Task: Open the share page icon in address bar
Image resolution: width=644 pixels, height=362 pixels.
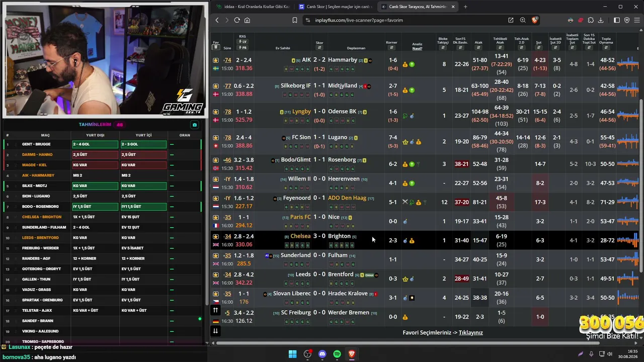Action: pyautogui.click(x=511, y=20)
